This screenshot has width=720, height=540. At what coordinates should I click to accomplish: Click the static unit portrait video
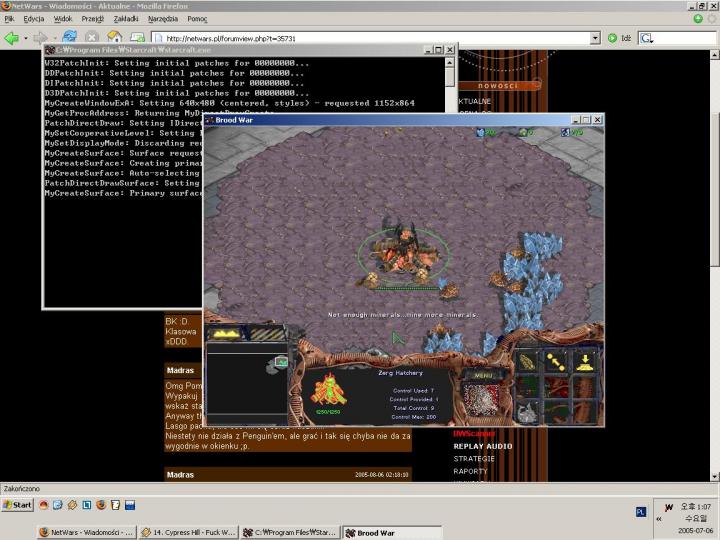pyautogui.click(x=481, y=400)
